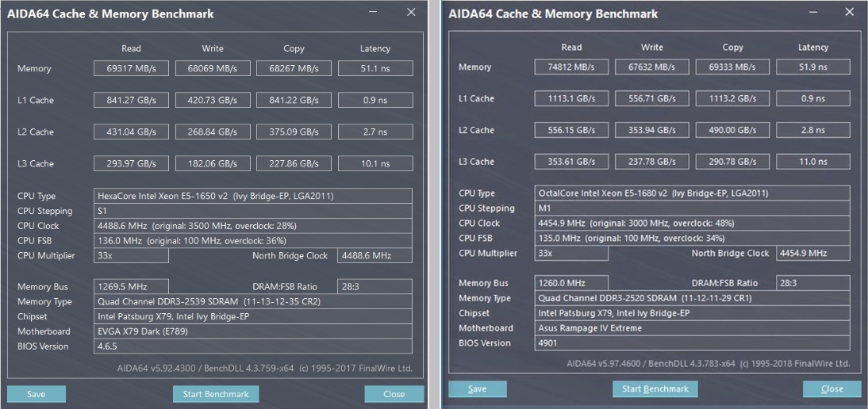Minimize the left AIDA64 benchmark window
868x409 pixels.
click(x=374, y=13)
